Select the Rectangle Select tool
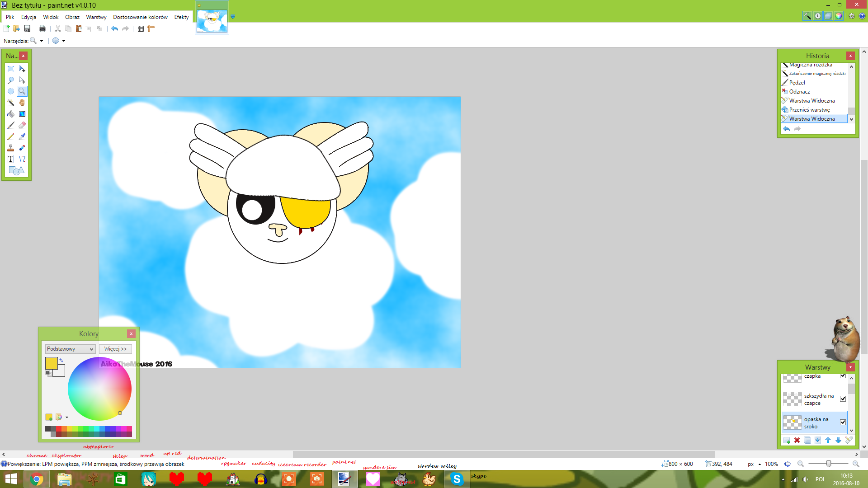 click(x=11, y=69)
